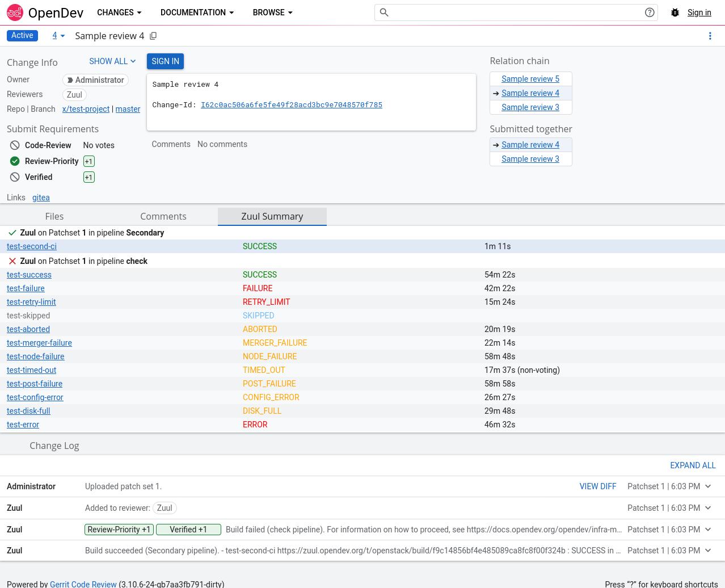The height and width of the screenshot is (588, 725).
Task: Open the DOCUMENTATION menu
Action: (197, 12)
